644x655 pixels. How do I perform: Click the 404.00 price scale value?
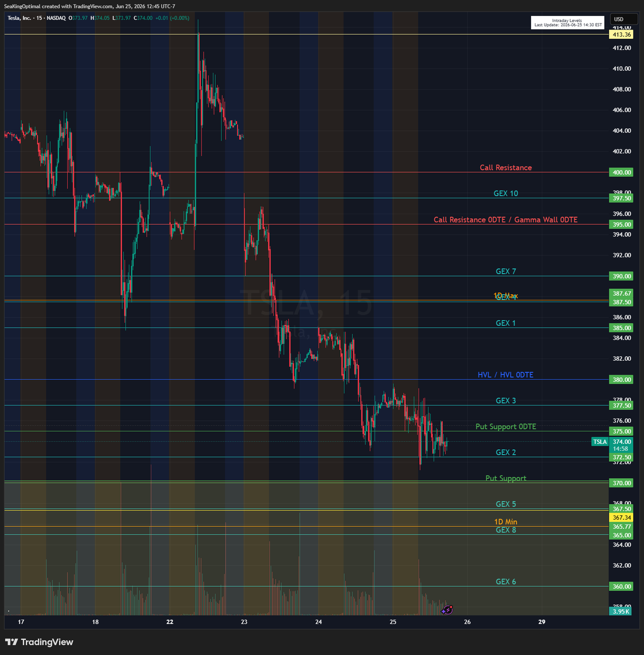pyautogui.click(x=622, y=131)
